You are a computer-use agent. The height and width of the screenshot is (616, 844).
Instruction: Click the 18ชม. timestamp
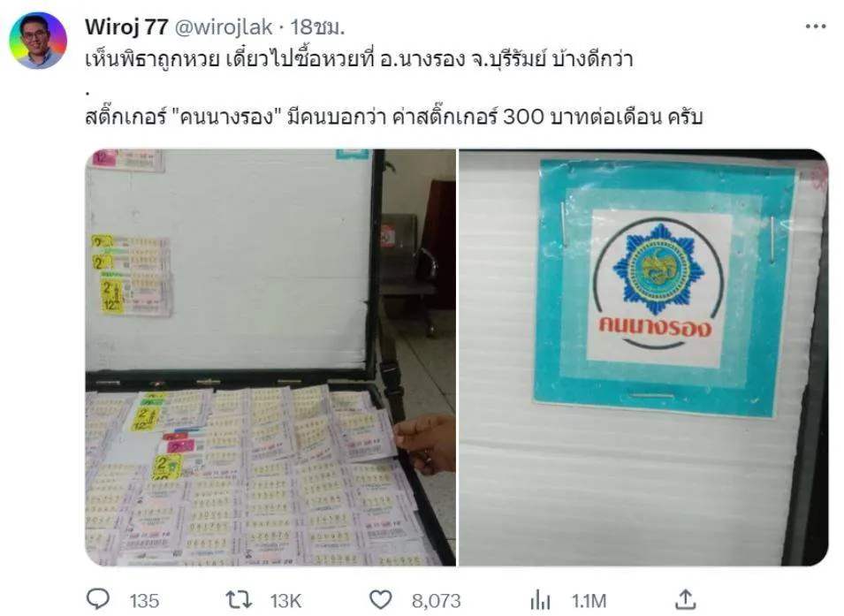tap(317, 27)
